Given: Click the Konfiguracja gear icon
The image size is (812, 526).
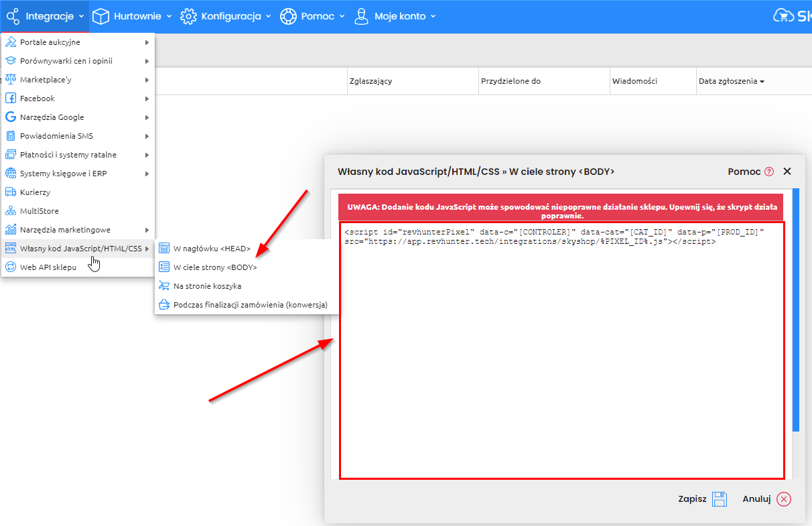Looking at the screenshot, I should pyautogui.click(x=188, y=16).
